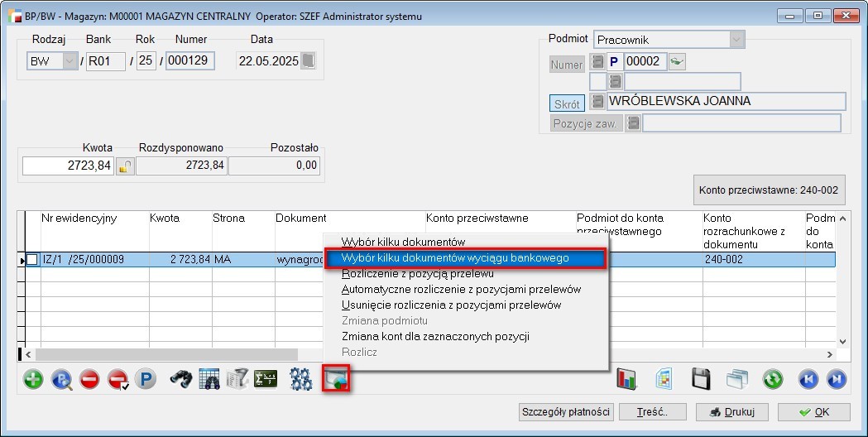Select 'Automatyczne rozliczenie z pozycjami przelewów'
This screenshot has height=437, width=868.
[461, 289]
